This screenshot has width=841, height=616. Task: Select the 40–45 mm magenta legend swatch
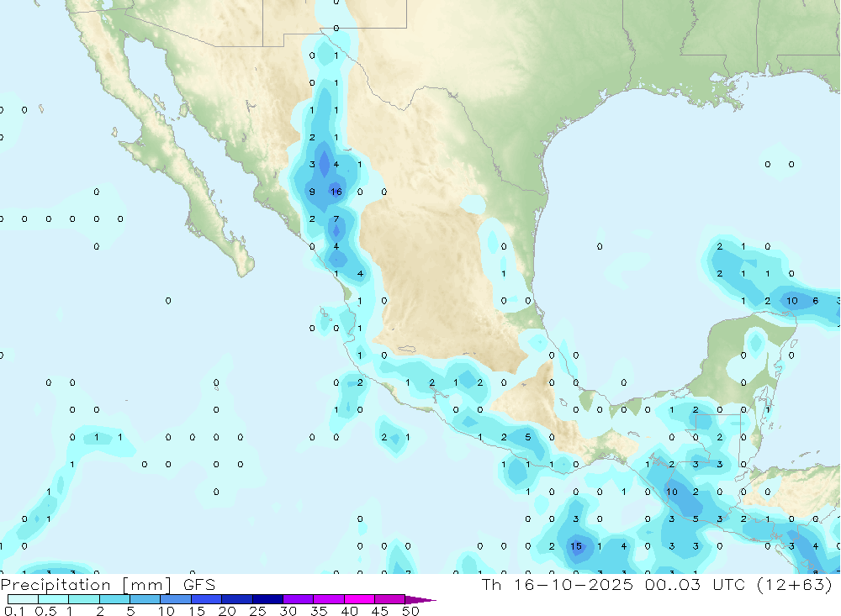pyautogui.click(x=359, y=599)
